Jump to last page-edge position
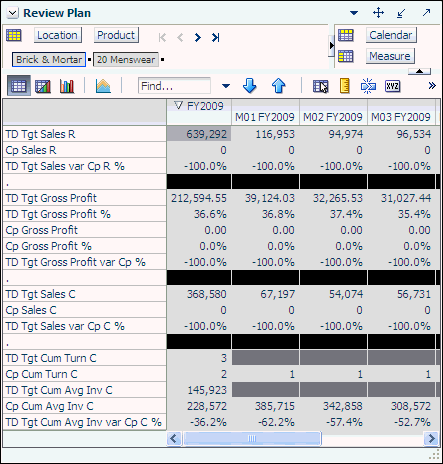This screenshot has width=443, height=464. 216,38
